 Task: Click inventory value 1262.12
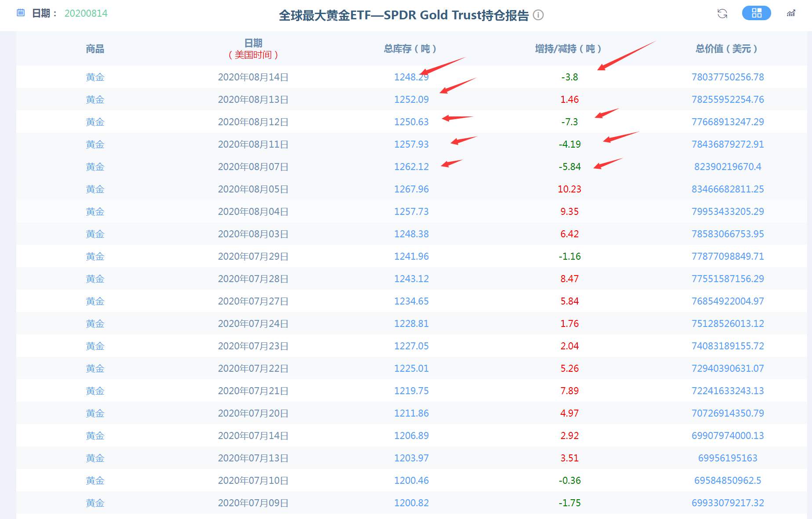(411, 167)
